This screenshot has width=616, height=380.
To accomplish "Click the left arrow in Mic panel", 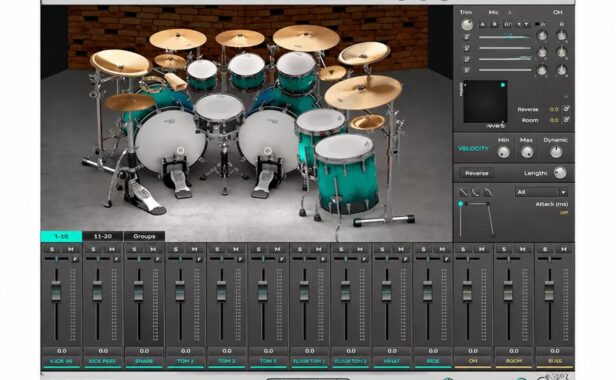I will [x=519, y=24].
